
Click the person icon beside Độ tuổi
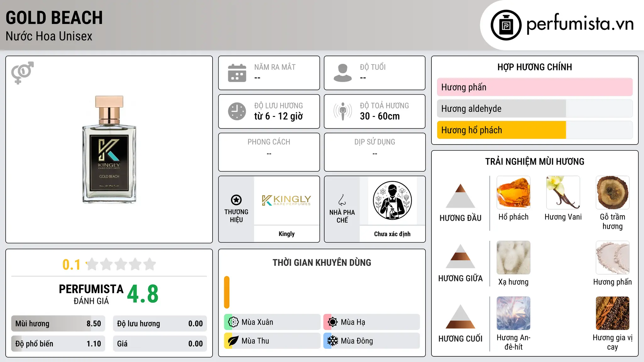coord(343,73)
